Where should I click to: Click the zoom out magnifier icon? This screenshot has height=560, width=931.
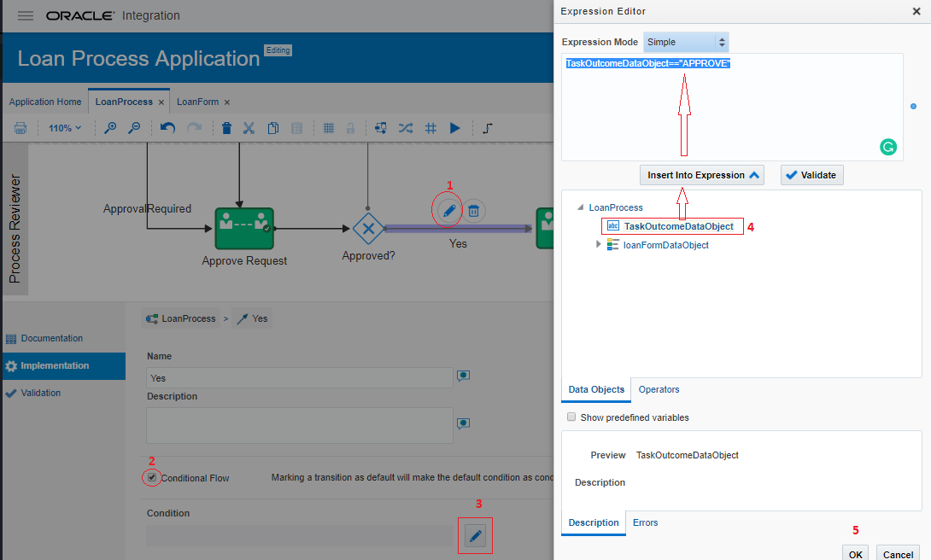[x=135, y=128]
